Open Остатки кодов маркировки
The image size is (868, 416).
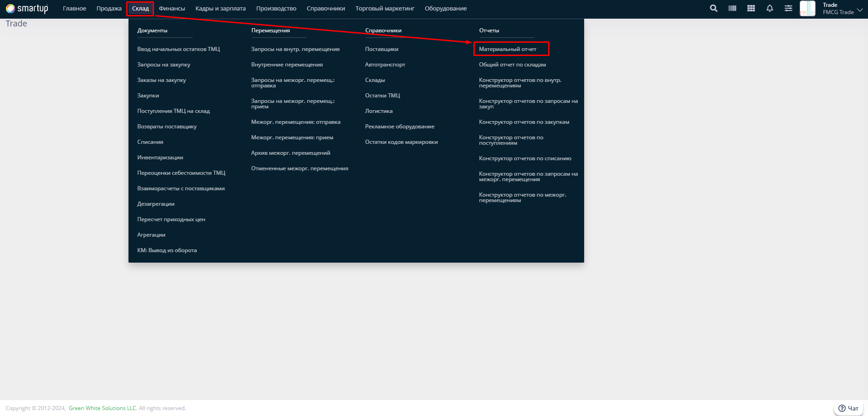(401, 142)
